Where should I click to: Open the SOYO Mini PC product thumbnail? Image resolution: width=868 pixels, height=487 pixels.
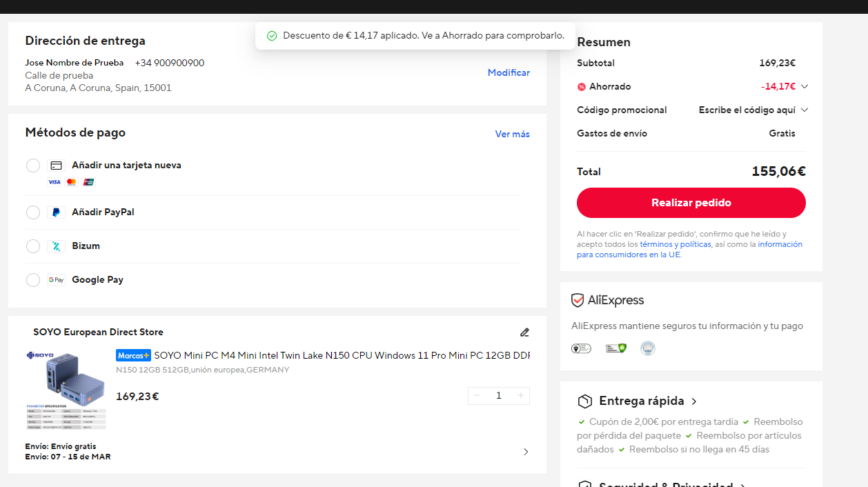click(66, 389)
